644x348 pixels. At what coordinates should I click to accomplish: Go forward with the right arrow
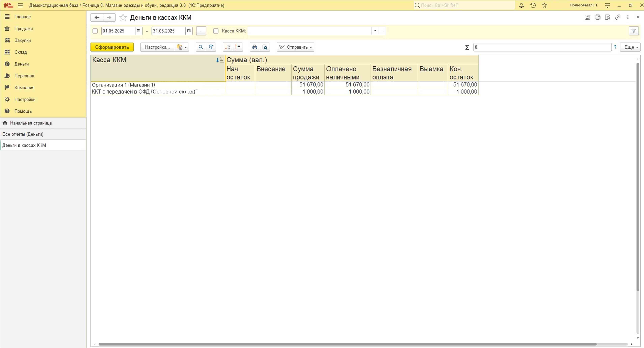click(x=109, y=18)
